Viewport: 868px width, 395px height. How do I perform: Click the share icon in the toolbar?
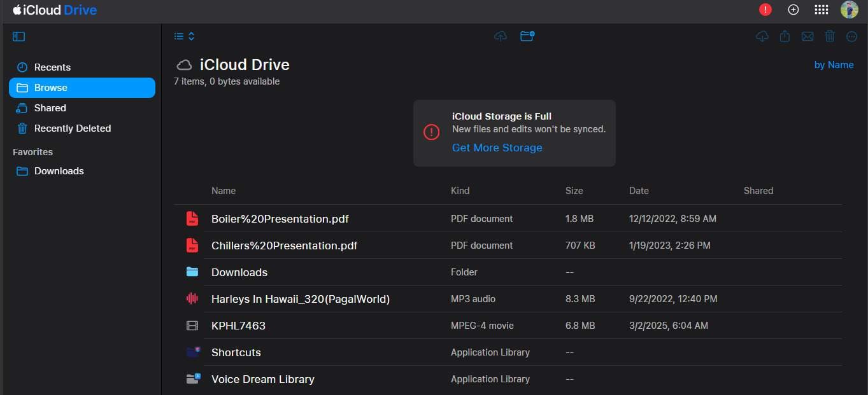(x=785, y=37)
